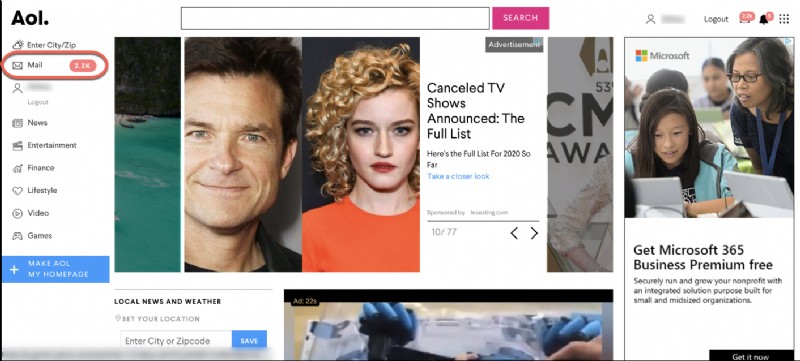Open the News section
The width and height of the screenshot is (800, 361).
tap(37, 123)
